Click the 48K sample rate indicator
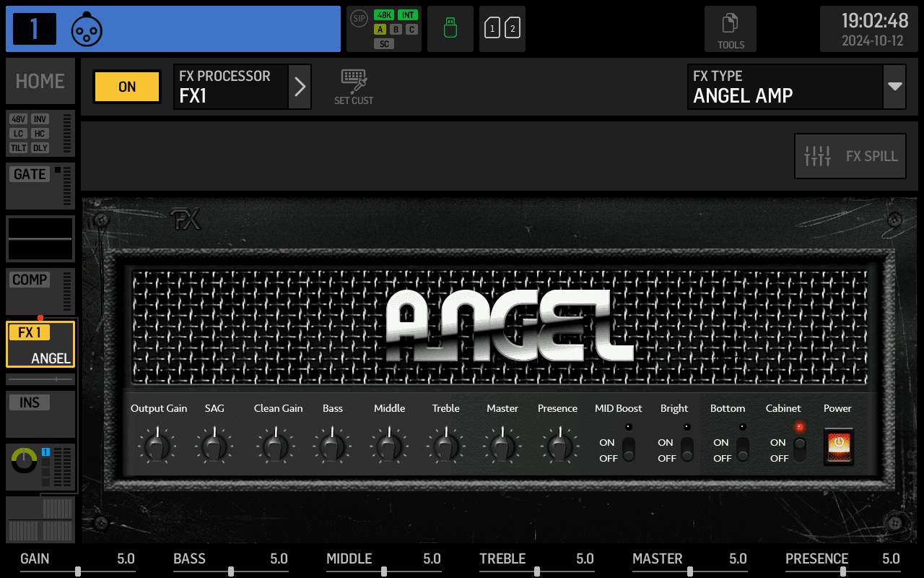The height and width of the screenshot is (578, 924). point(384,15)
